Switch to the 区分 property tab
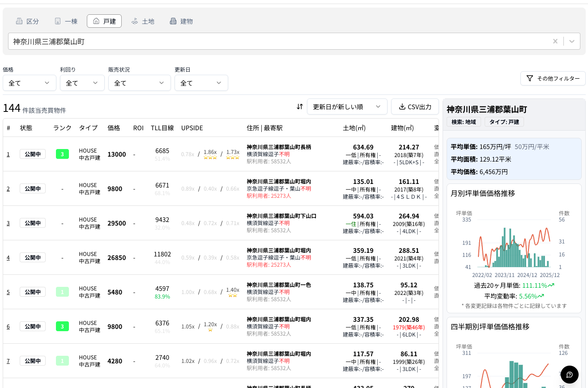The image size is (588, 388). [x=27, y=21]
